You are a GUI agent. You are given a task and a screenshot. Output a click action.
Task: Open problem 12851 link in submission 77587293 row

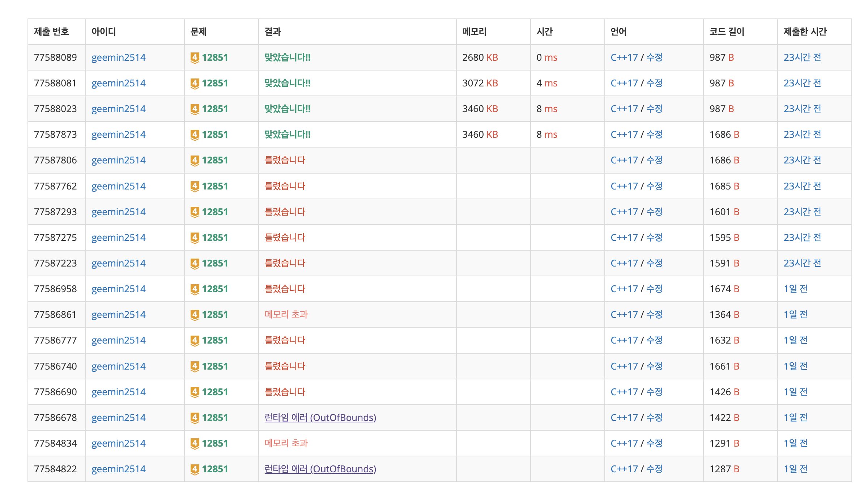coord(215,212)
